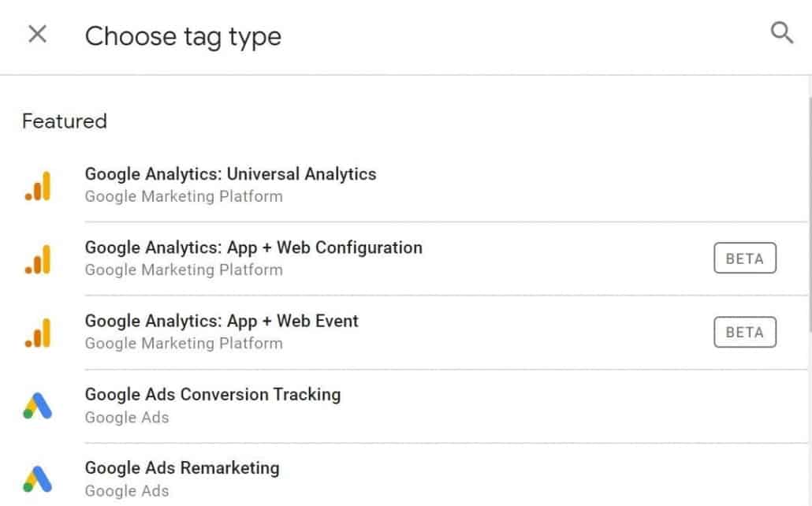Click BETA badge on App + Web Event

pyautogui.click(x=745, y=332)
